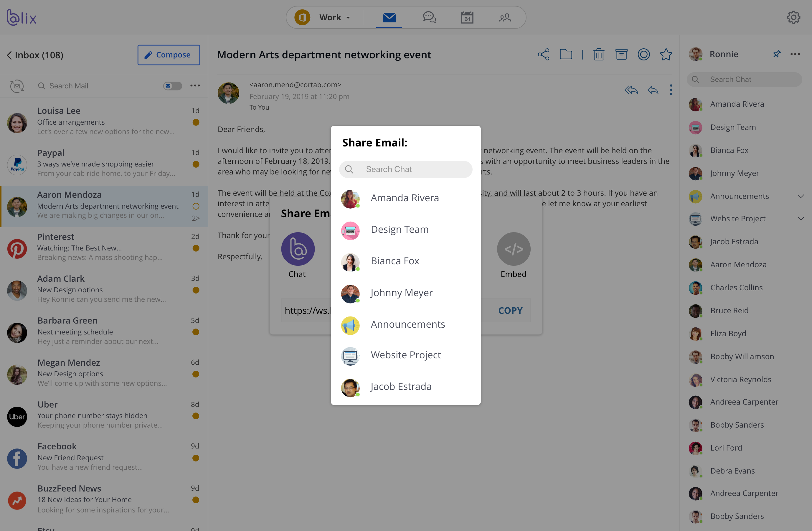The width and height of the screenshot is (812, 531).
Task: Click Ronnie profile name in chat panel
Action: tap(724, 54)
